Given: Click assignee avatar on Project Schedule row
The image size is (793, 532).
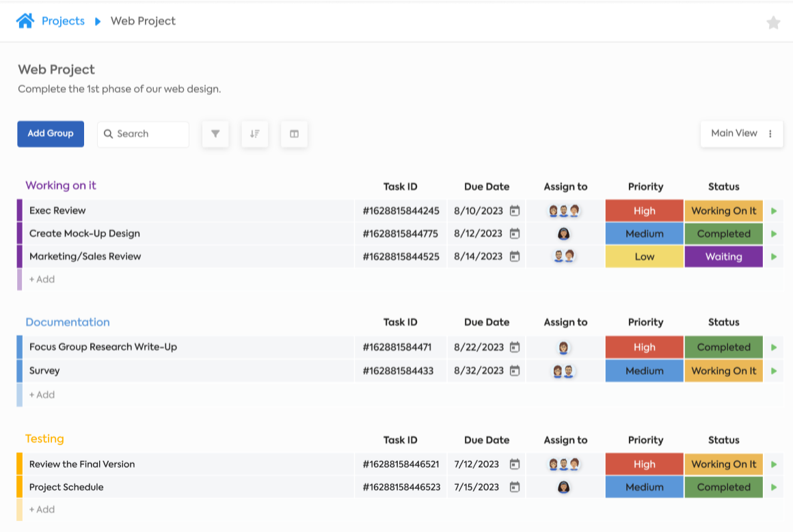Looking at the screenshot, I should [563, 487].
